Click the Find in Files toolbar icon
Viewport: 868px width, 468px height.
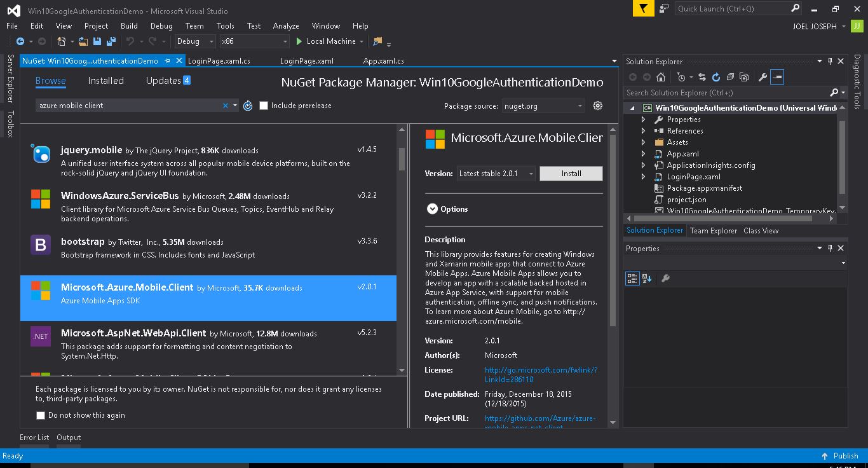tap(377, 41)
